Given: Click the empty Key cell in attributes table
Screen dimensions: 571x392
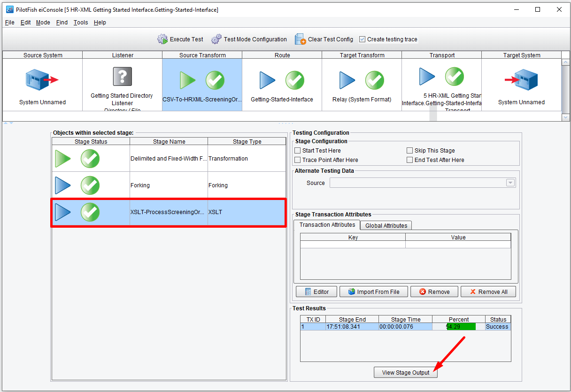Looking at the screenshot, I should [x=353, y=245].
